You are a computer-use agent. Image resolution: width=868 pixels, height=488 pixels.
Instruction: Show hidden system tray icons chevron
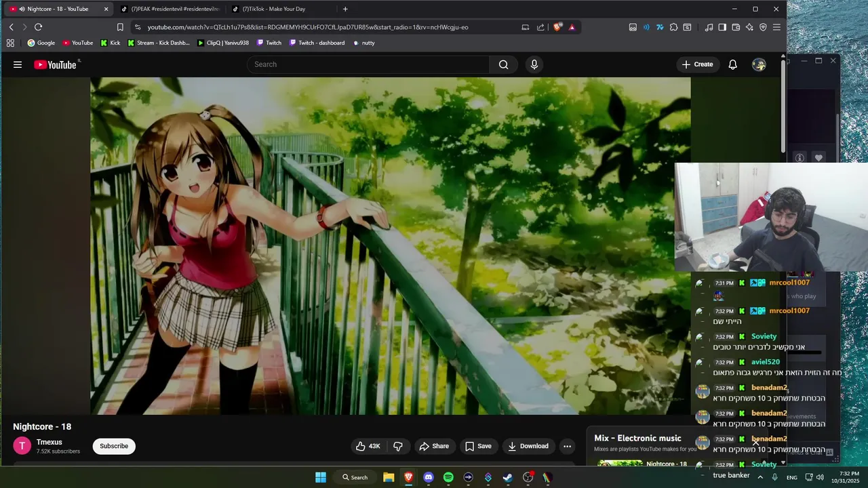760,477
